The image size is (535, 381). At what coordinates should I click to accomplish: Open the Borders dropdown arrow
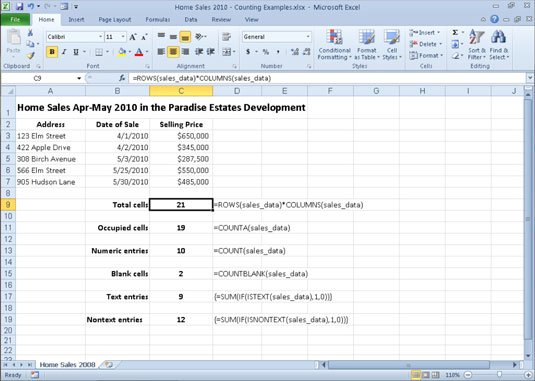107,52
